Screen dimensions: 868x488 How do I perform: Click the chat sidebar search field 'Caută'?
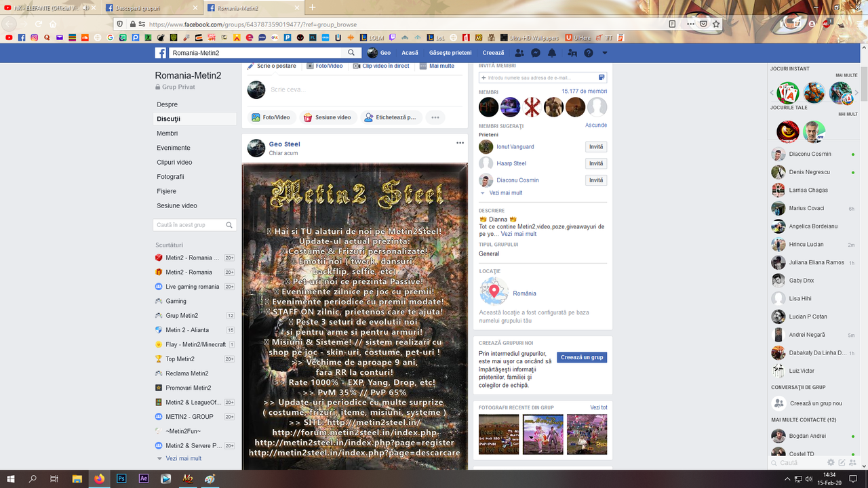click(x=797, y=463)
